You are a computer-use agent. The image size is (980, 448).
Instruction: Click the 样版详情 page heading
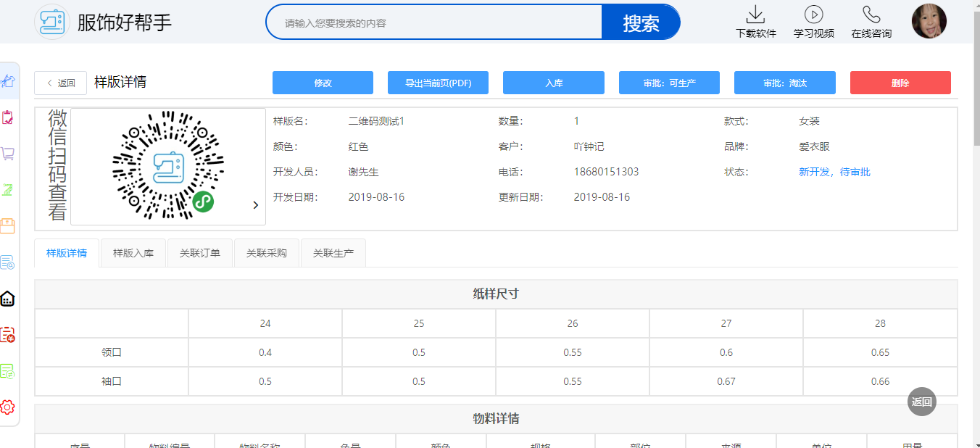pos(120,82)
